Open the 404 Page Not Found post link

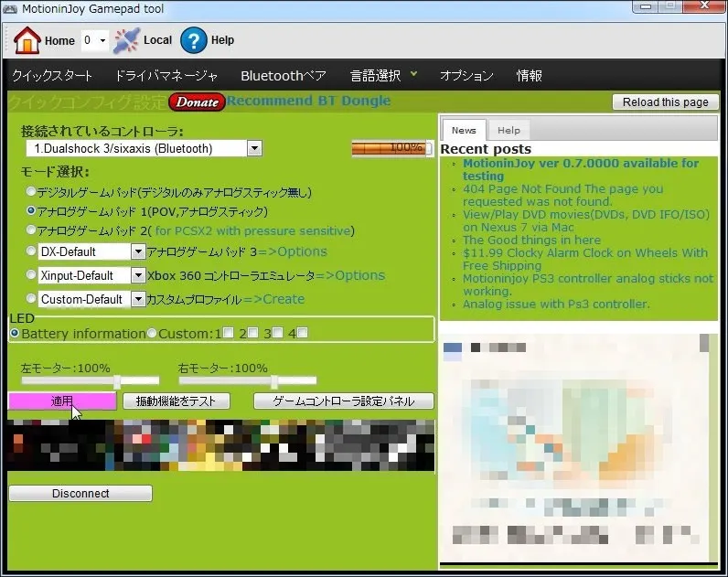tap(562, 195)
